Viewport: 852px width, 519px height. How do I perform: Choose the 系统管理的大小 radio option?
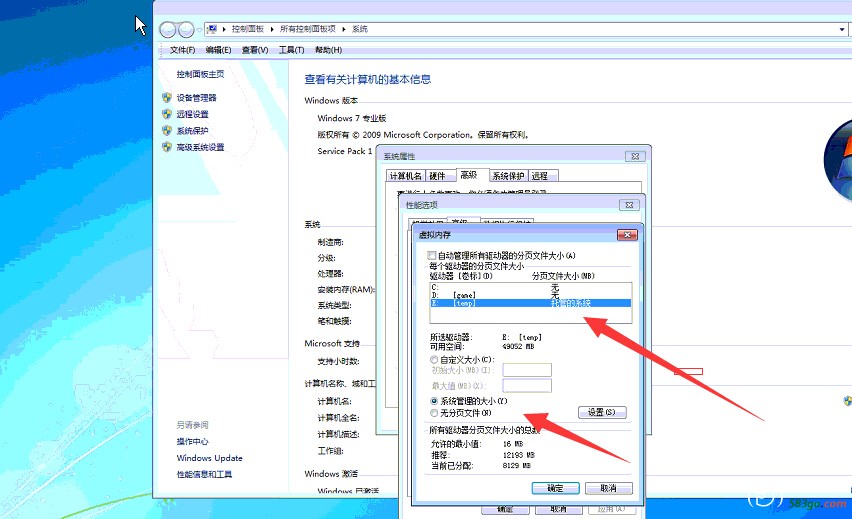coord(434,401)
